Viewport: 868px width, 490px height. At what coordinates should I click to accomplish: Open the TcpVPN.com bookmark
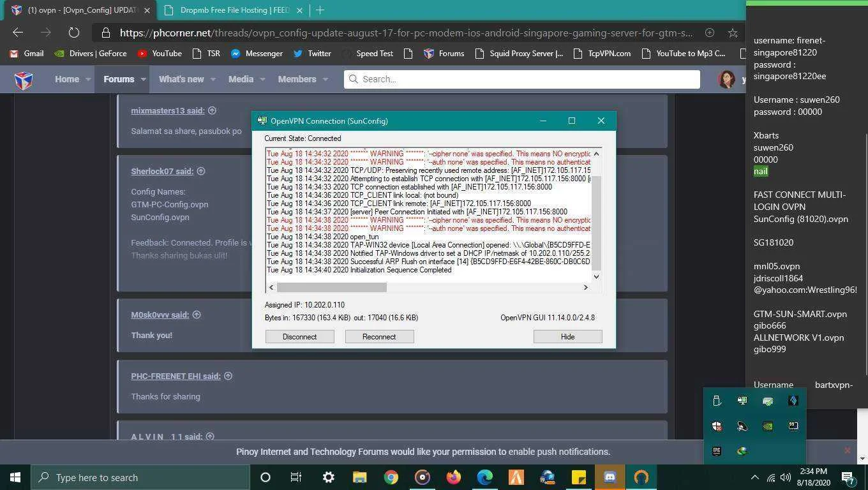pyautogui.click(x=602, y=54)
